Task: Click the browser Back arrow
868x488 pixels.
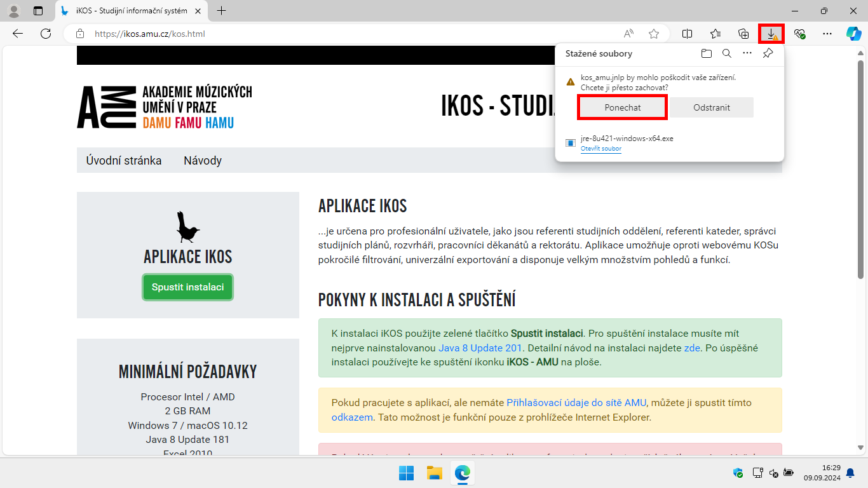Action: coord(17,34)
